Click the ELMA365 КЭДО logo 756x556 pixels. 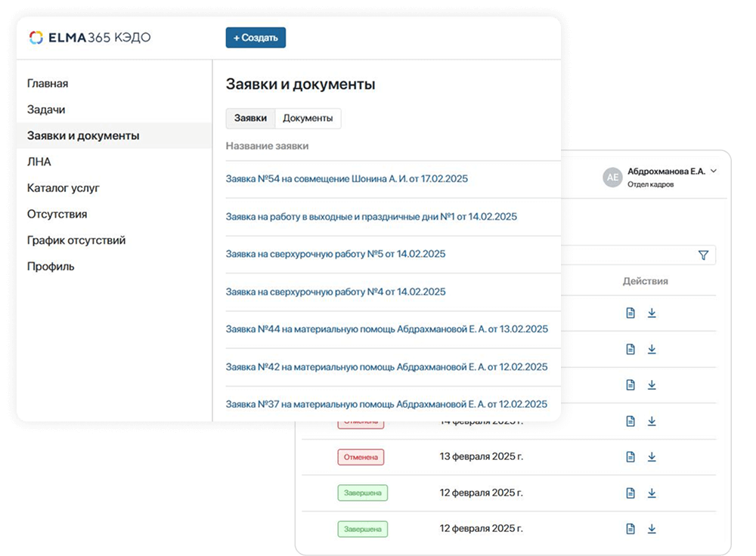(x=89, y=38)
